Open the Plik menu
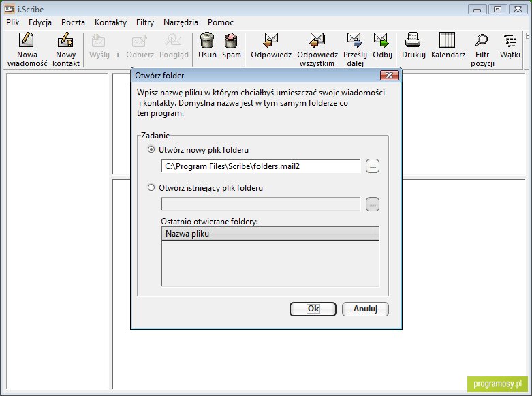Viewport: 532px width, 396px height. point(12,22)
